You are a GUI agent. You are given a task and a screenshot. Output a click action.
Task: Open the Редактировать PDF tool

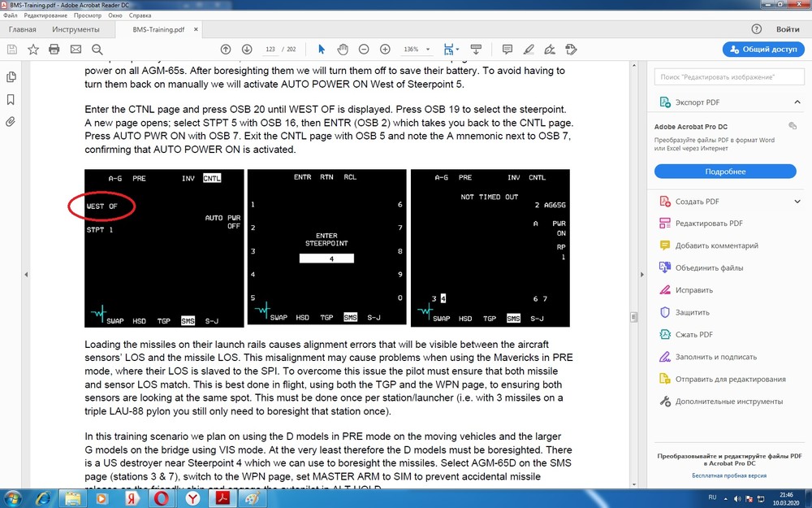[x=708, y=224]
